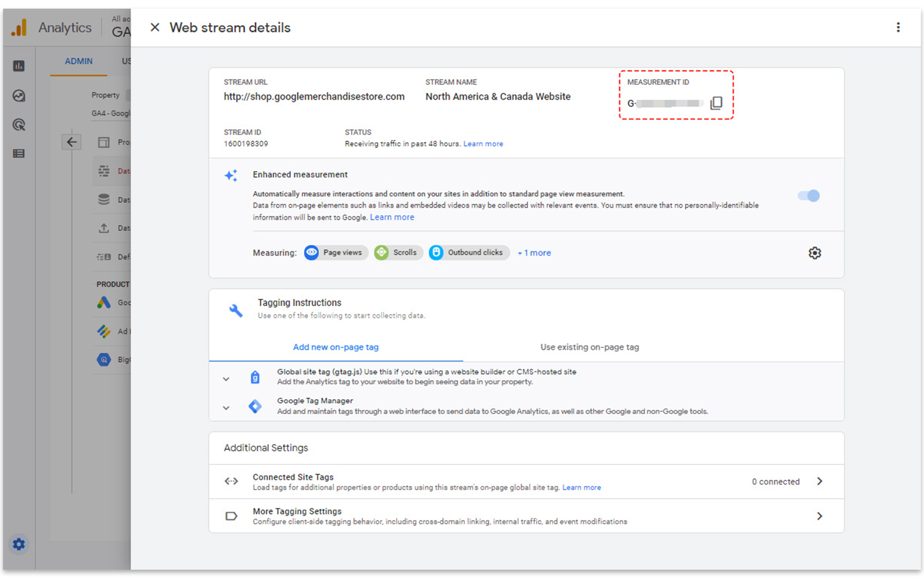
Task: Switch to Add new on-page tag tab
Action: (336, 347)
